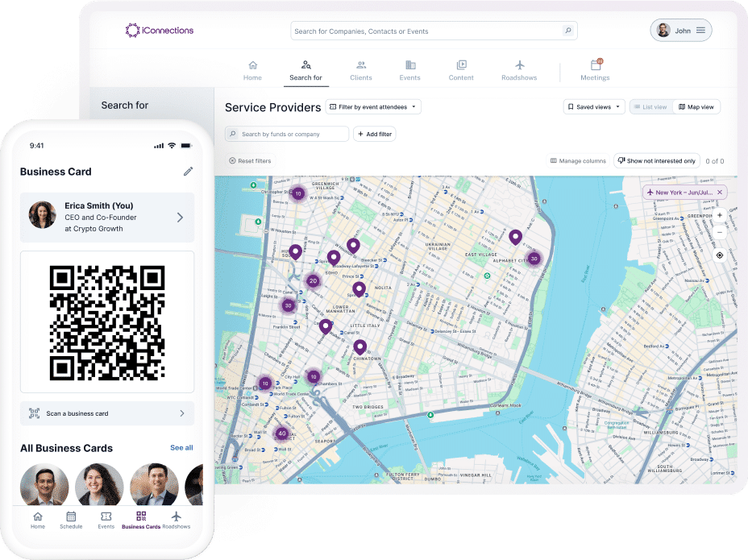Open the Content tab
This screenshot has width=748, height=560.
461,70
